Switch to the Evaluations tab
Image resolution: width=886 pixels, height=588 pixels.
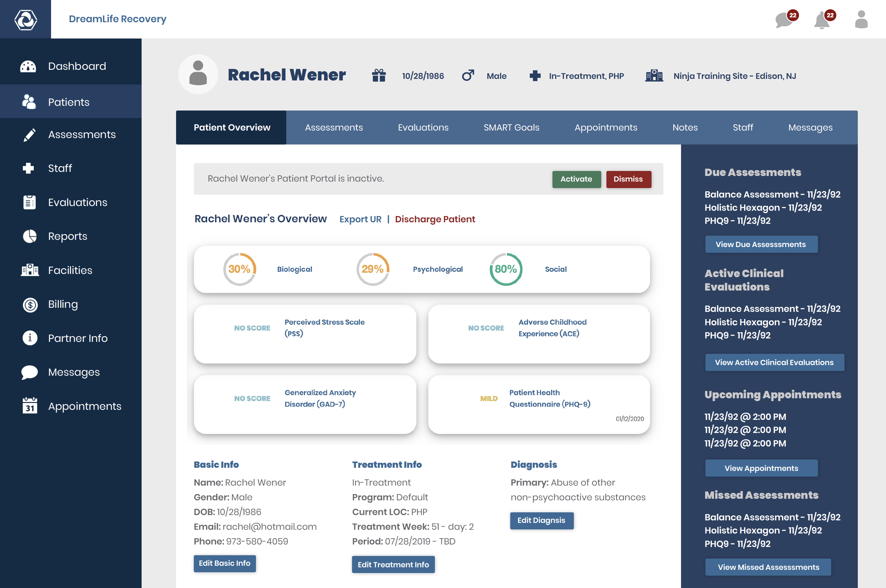(x=423, y=127)
